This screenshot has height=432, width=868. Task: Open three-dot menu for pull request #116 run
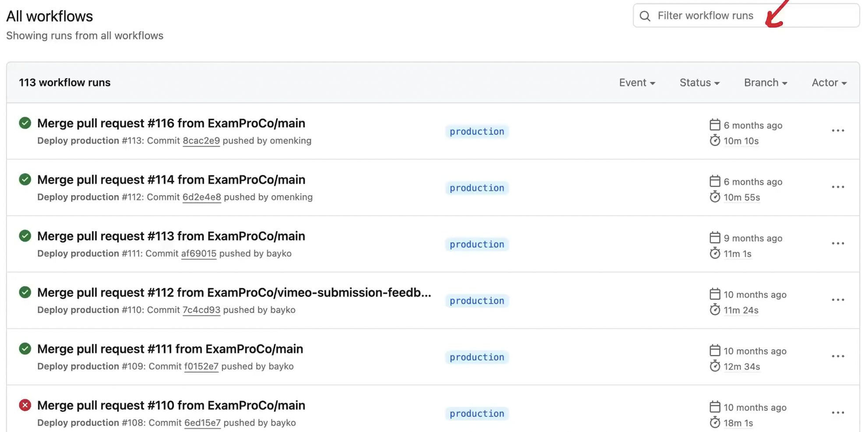(837, 131)
